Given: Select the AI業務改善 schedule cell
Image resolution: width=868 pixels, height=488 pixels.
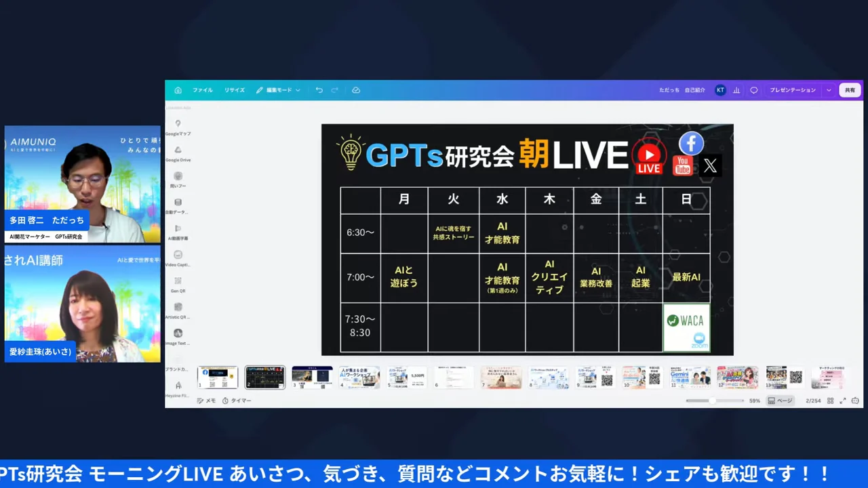Looking at the screenshot, I should click(596, 277).
